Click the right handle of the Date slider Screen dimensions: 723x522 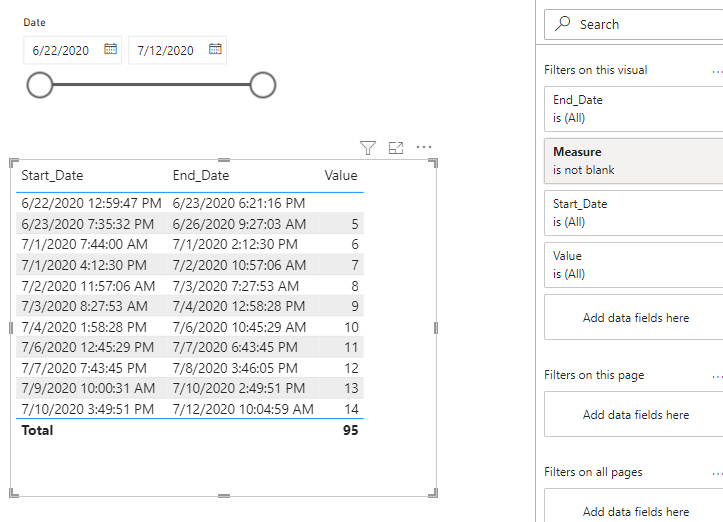[x=263, y=85]
